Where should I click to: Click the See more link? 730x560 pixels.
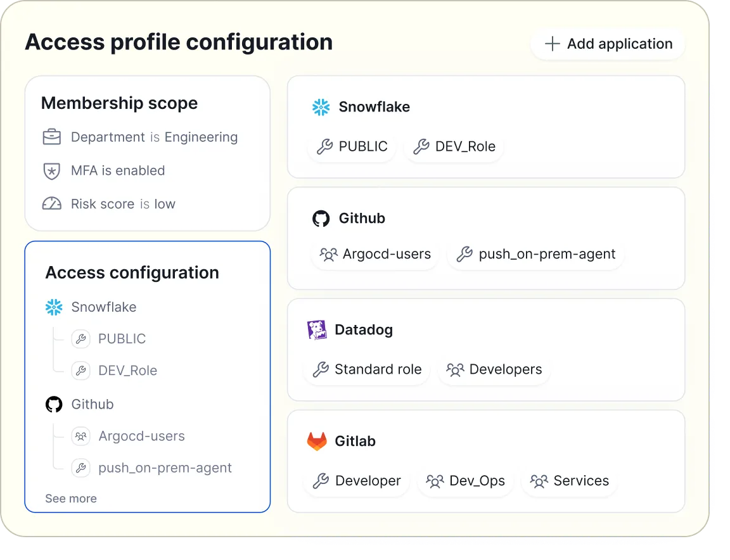pyautogui.click(x=71, y=499)
